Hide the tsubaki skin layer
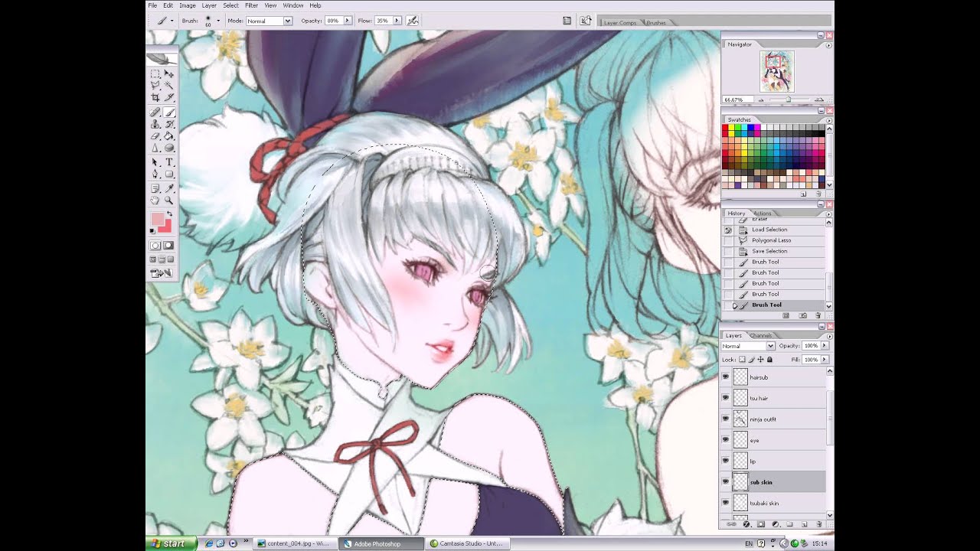The width and height of the screenshot is (980, 551). point(726,503)
